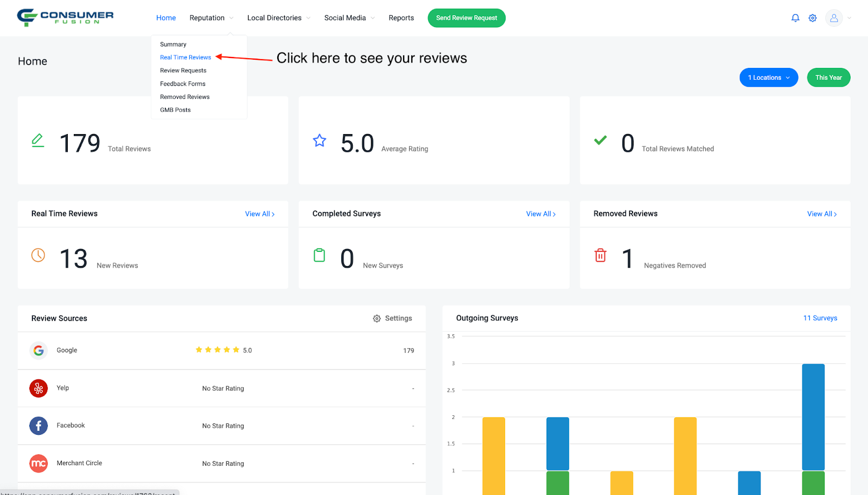
Task: Click Yelp's No Star Rating text
Action: 223,389
